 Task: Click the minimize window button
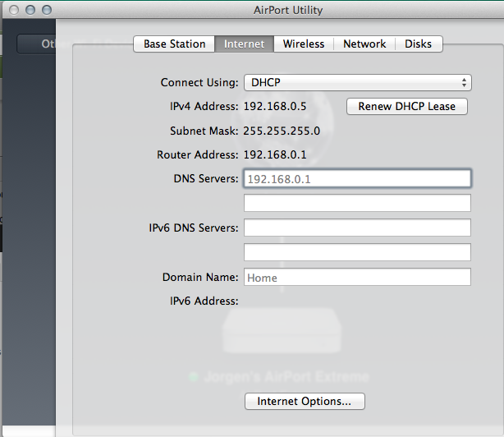(30, 10)
